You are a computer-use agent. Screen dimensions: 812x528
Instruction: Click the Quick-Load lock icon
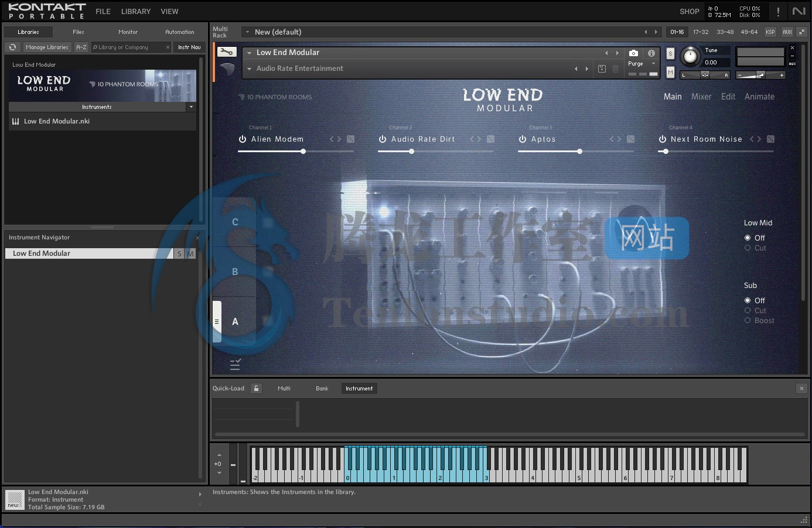coord(256,388)
